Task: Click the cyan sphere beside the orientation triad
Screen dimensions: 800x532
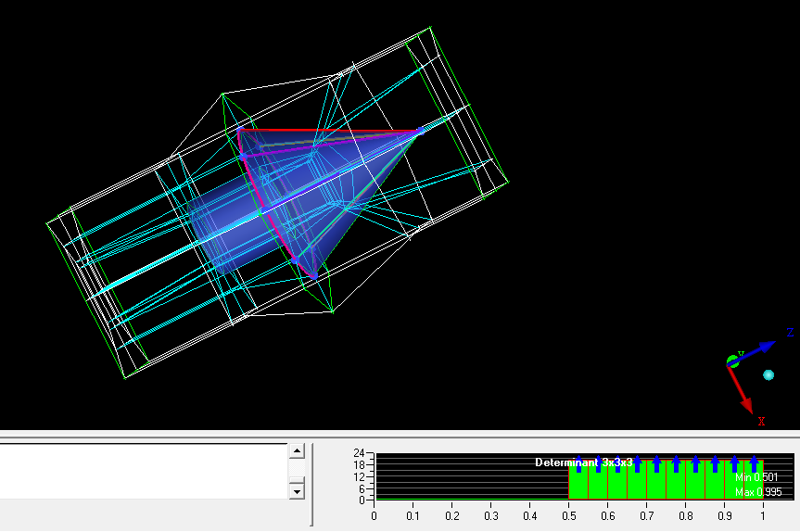Action: tap(768, 374)
